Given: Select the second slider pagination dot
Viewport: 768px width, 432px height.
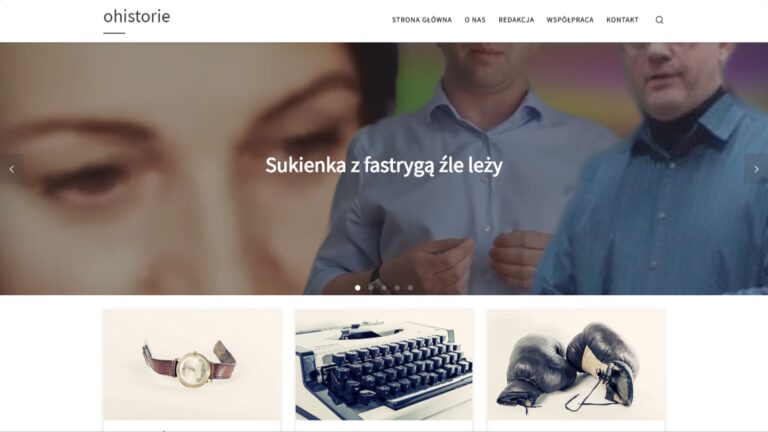Looking at the screenshot, I should (x=371, y=288).
